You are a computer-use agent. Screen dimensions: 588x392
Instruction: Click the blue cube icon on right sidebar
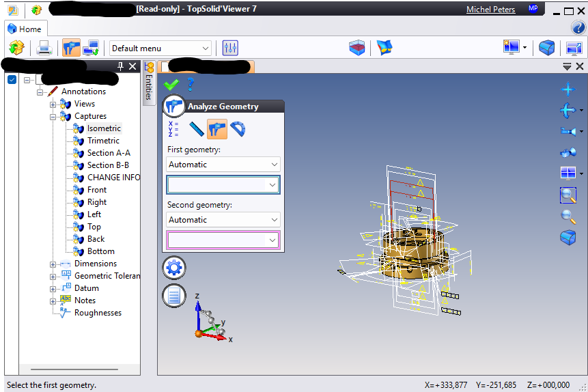tap(568, 238)
